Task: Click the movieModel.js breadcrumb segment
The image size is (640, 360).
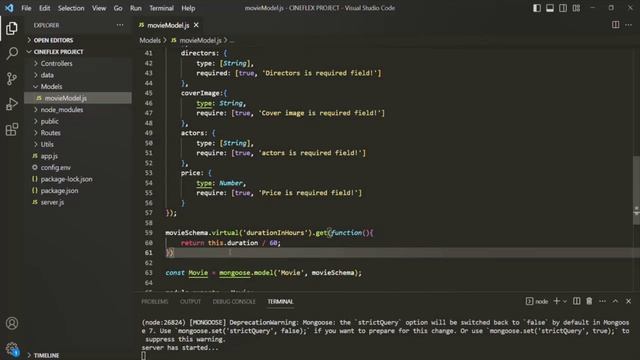Action: coord(200,40)
